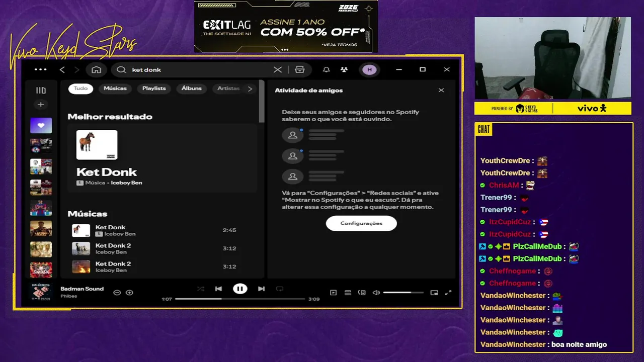
Task: Click the search magnifier icon
Action: point(121,70)
